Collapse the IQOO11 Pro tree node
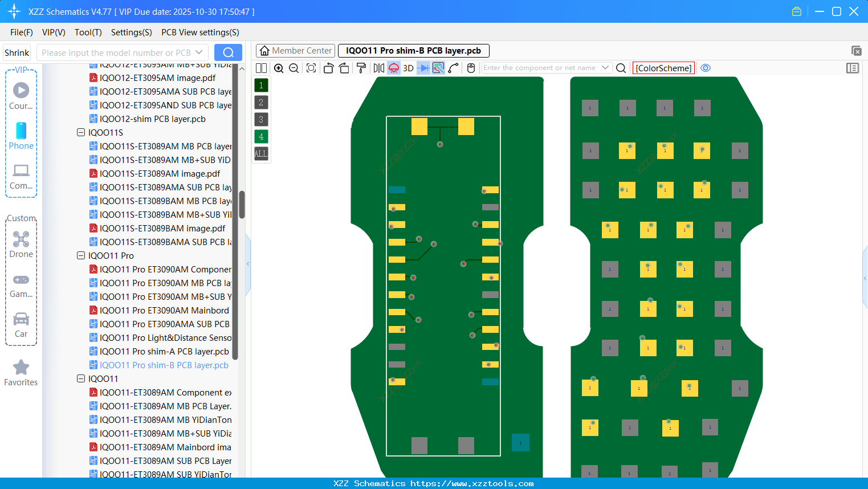Screen dimensions: 868x489 tap(80, 255)
